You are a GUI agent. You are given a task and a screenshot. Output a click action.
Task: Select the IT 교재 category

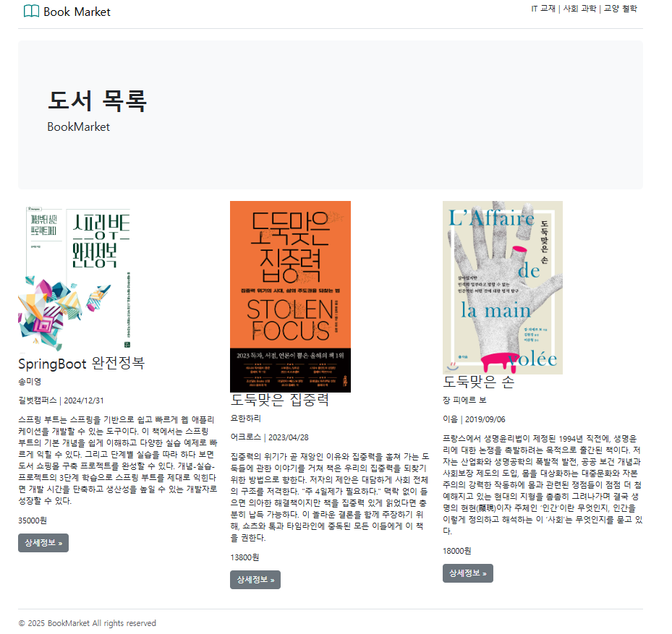(543, 9)
